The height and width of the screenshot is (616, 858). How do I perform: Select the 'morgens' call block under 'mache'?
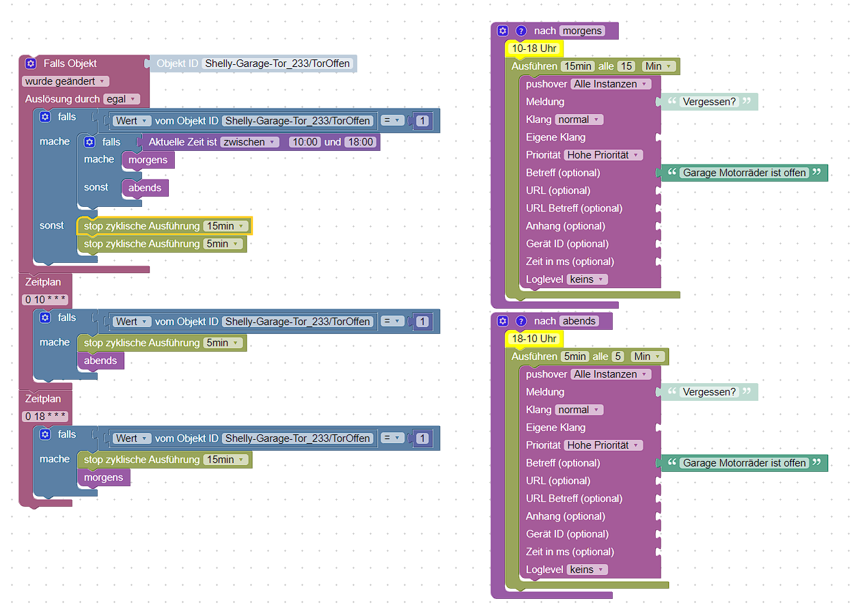click(x=148, y=160)
